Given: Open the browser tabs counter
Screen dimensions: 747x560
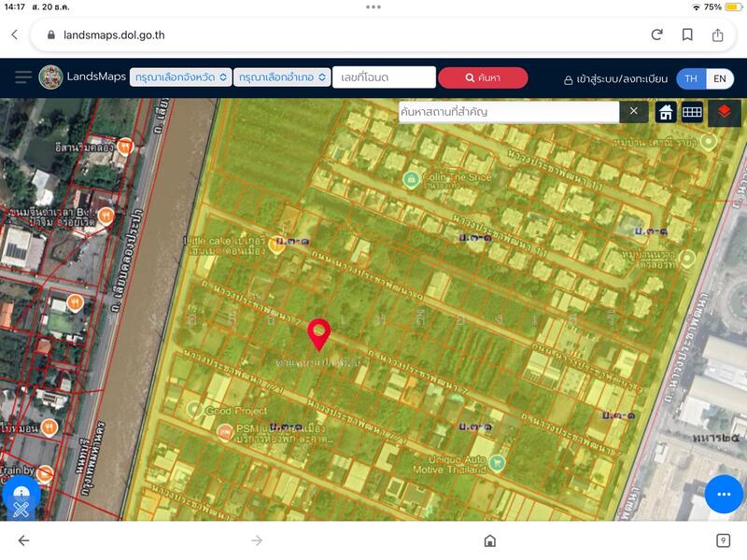Looking at the screenshot, I should 723,540.
